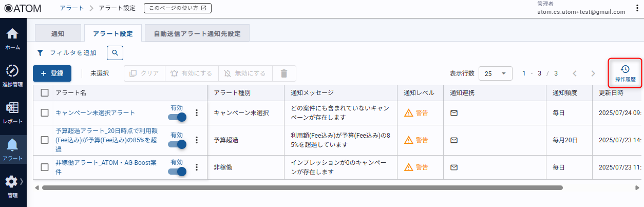Click the mail icon in 予算超過 row
This screenshot has width=644, height=207.
coord(454,140)
